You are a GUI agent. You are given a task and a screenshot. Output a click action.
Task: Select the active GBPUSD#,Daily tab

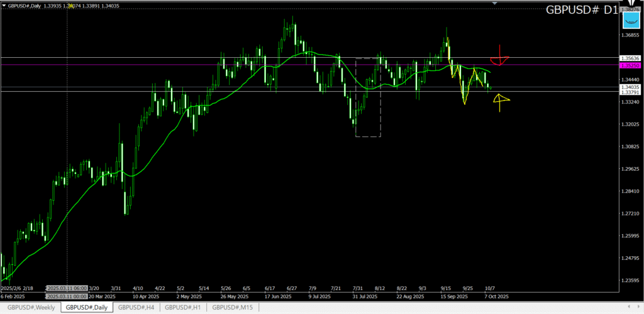86,307
